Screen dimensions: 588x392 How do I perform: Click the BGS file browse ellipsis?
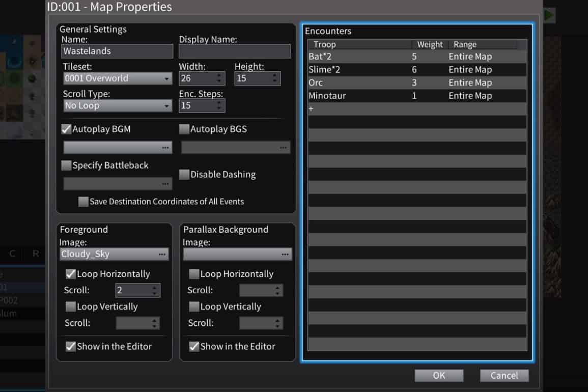pyautogui.click(x=283, y=148)
